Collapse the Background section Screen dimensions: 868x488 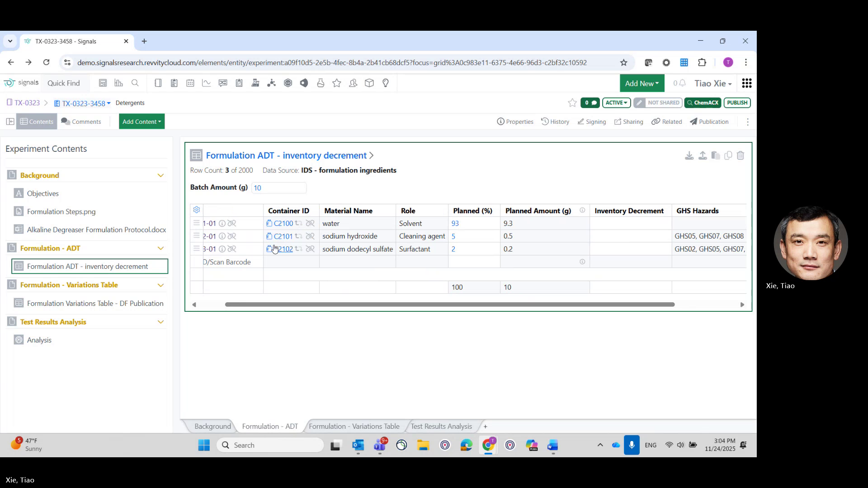click(161, 175)
